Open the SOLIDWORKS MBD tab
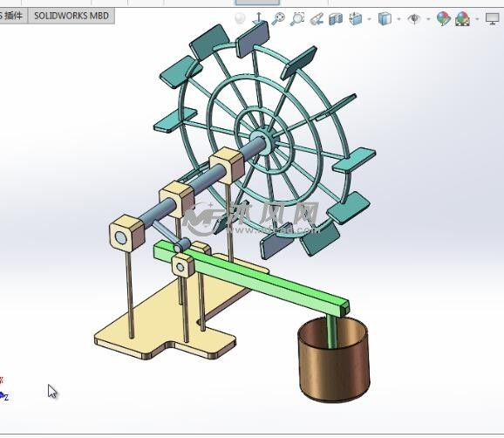Viewport: 504px width, 438px height. 71,16
